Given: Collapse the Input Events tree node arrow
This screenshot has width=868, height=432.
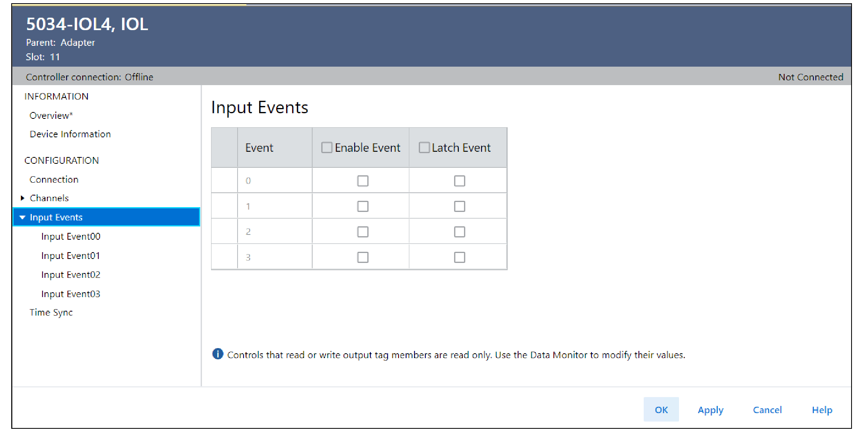Looking at the screenshot, I should pyautogui.click(x=22, y=217).
